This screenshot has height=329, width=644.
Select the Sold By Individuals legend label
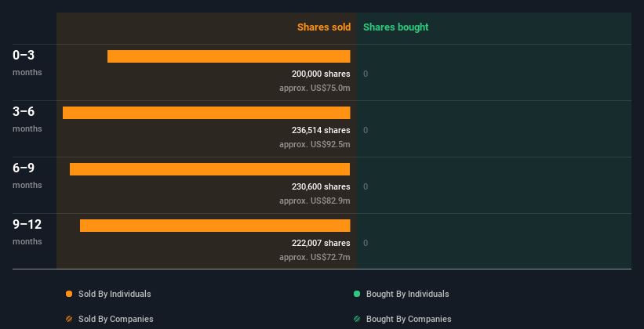pos(115,294)
